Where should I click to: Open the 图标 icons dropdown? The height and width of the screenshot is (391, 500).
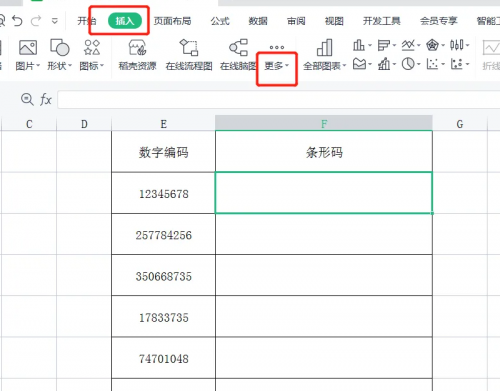[x=92, y=55]
